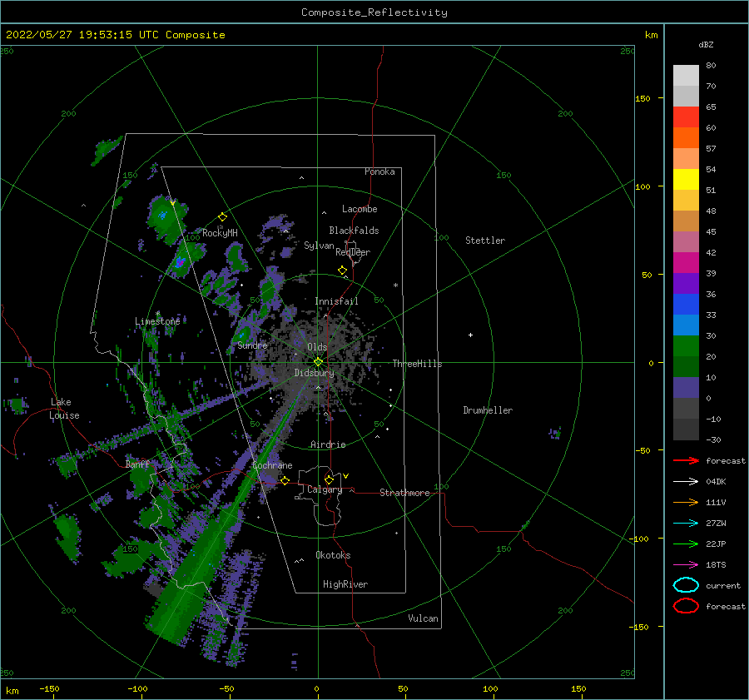Screen dimensions: 749x700
Task: Click the Vulcan label
Action: pyautogui.click(x=424, y=618)
